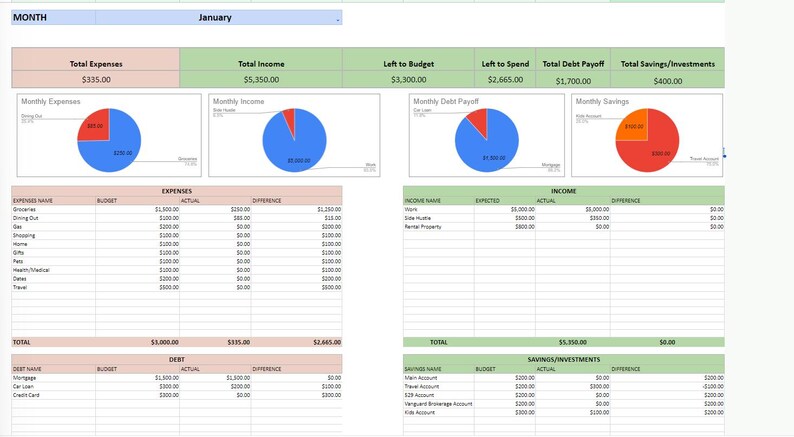Select the EXPENSES table title cell
The height and width of the screenshot is (437, 794).
[x=177, y=191]
